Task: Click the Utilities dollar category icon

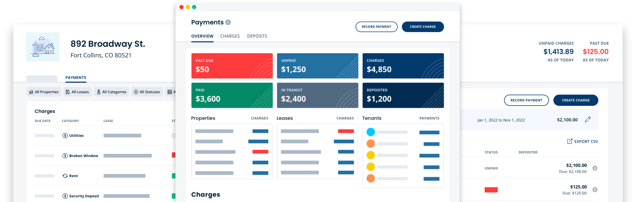Action: click(65, 136)
